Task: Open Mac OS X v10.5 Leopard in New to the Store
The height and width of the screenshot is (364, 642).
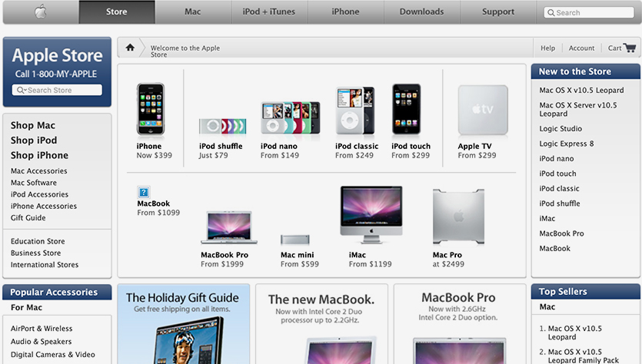Action: [x=581, y=91]
